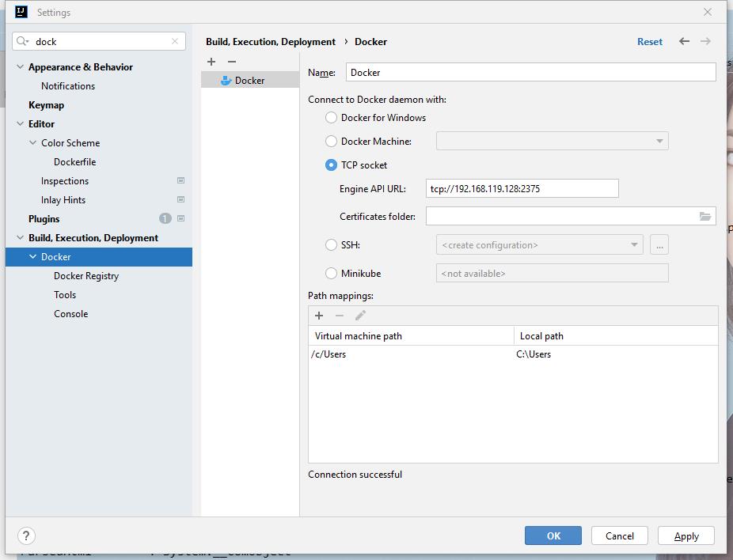Click the Minikube not available field
Image resolution: width=733 pixels, height=560 pixels.
click(552, 273)
